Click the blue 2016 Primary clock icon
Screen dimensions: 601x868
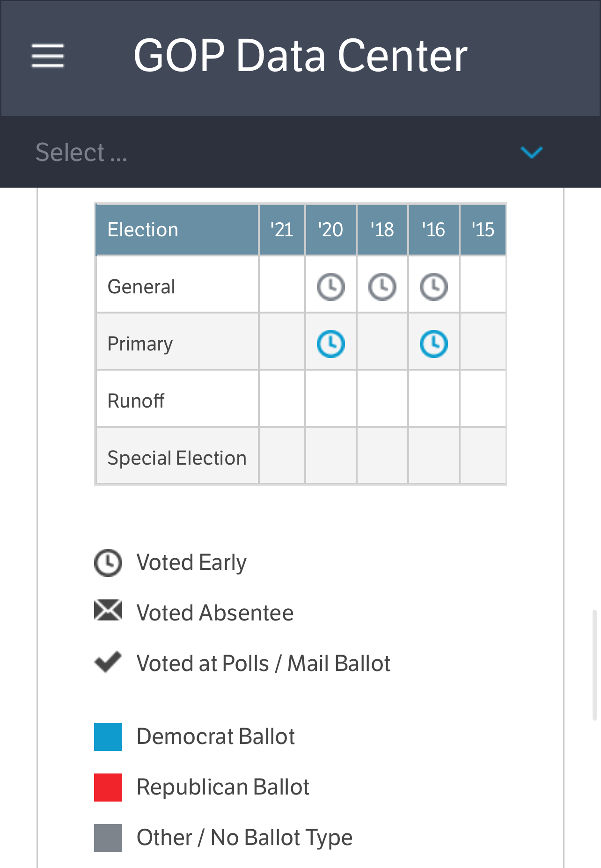(x=434, y=344)
